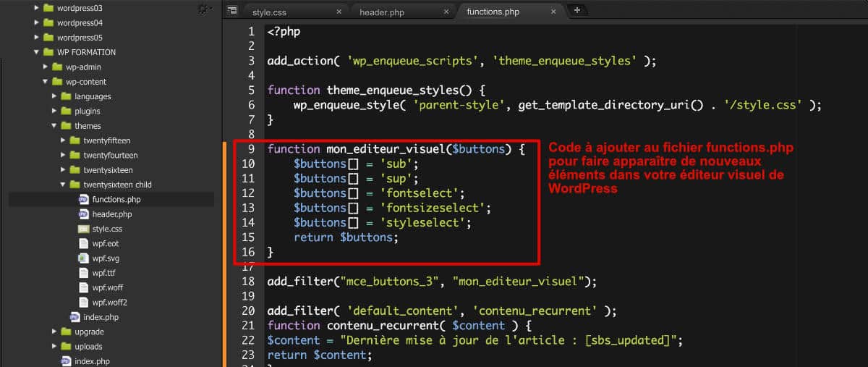
Task: Open index.php under the themes folder
Action: [101, 317]
